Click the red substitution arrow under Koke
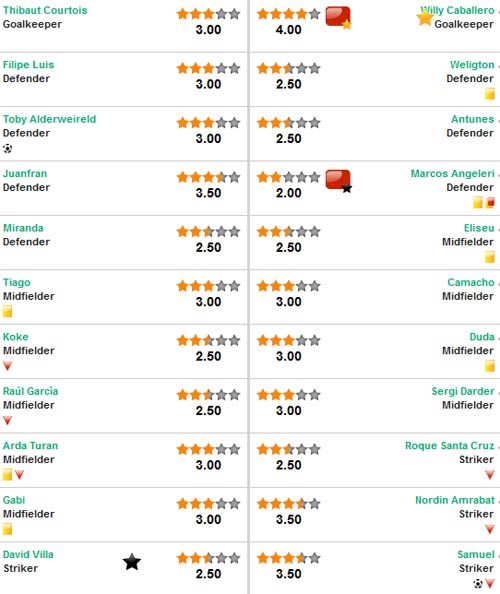 click(7, 366)
